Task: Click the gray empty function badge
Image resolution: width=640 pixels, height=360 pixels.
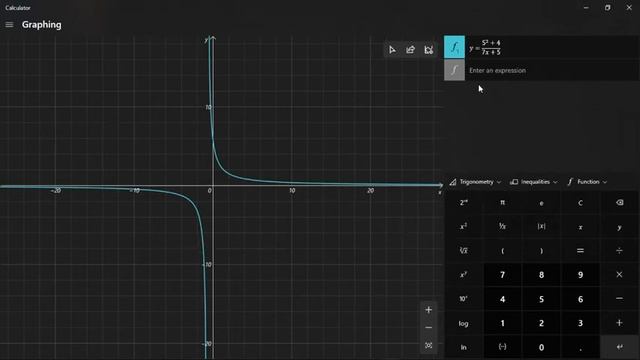Action: pos(454,70)
